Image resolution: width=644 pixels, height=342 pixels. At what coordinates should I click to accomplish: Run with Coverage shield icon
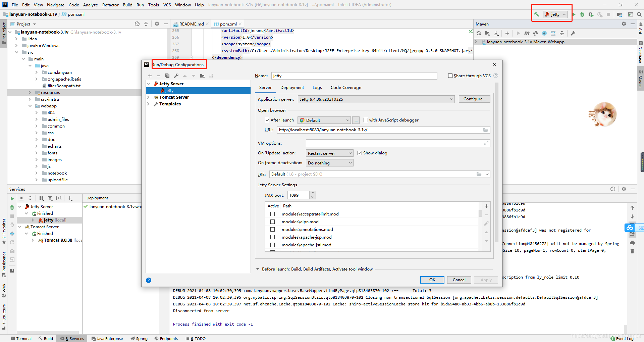(591, 14)
